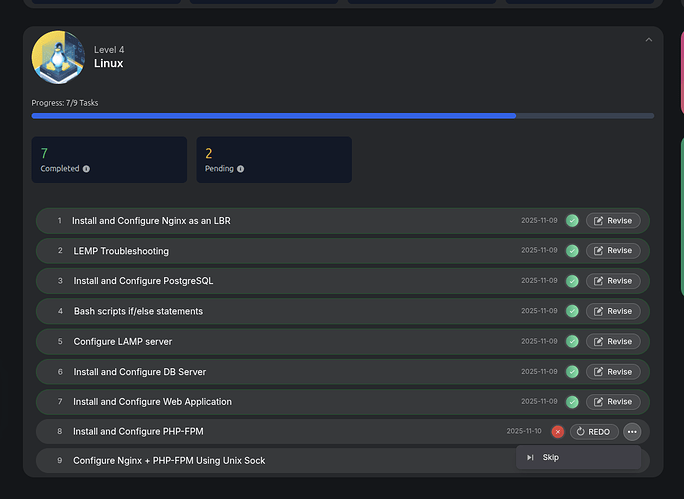Click green checkmark for Bash scripts task

(x=572, y=311)
